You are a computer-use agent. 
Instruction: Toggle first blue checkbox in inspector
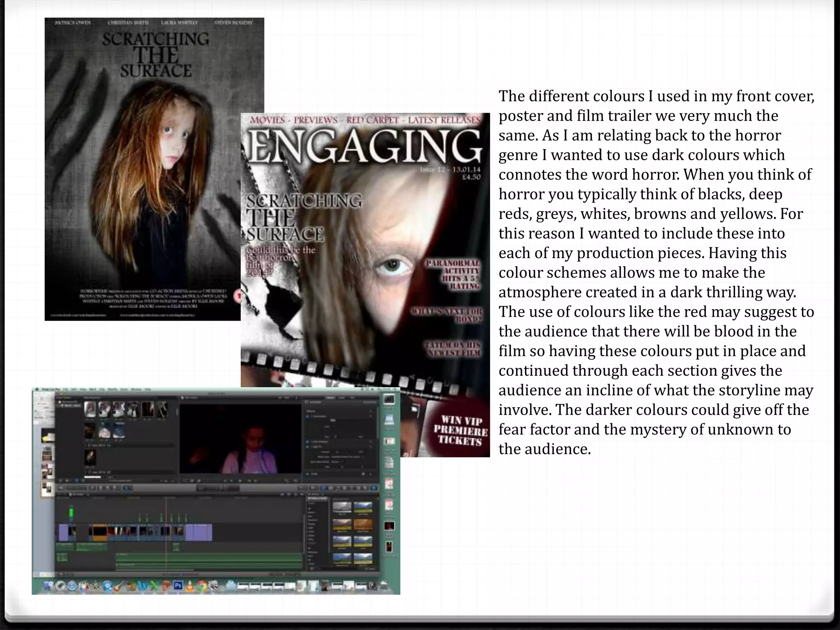308,417
